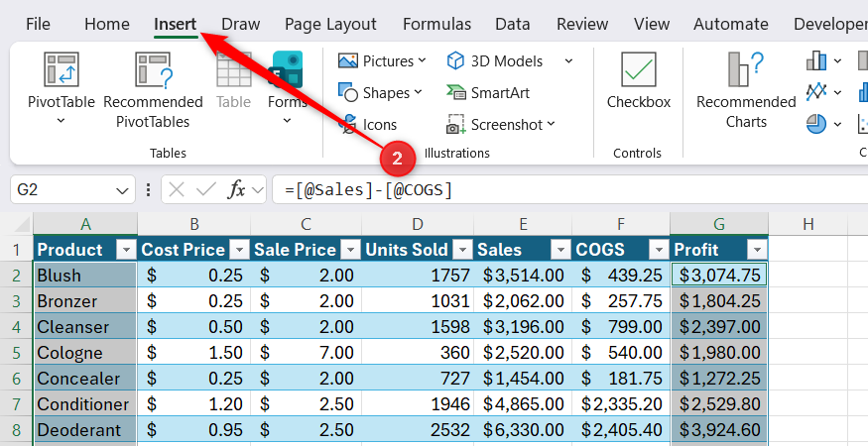868x446 pixels.
Task: Open Recommended PivotTables
Action: (153, 91)
